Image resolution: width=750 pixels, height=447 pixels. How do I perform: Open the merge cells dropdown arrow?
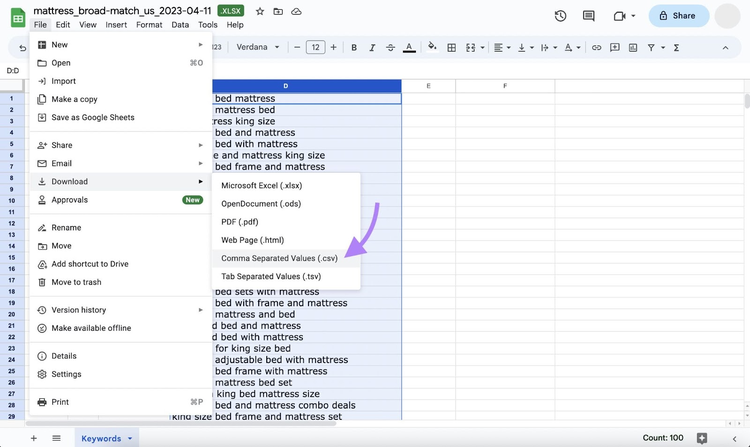[x=482, y=47]
